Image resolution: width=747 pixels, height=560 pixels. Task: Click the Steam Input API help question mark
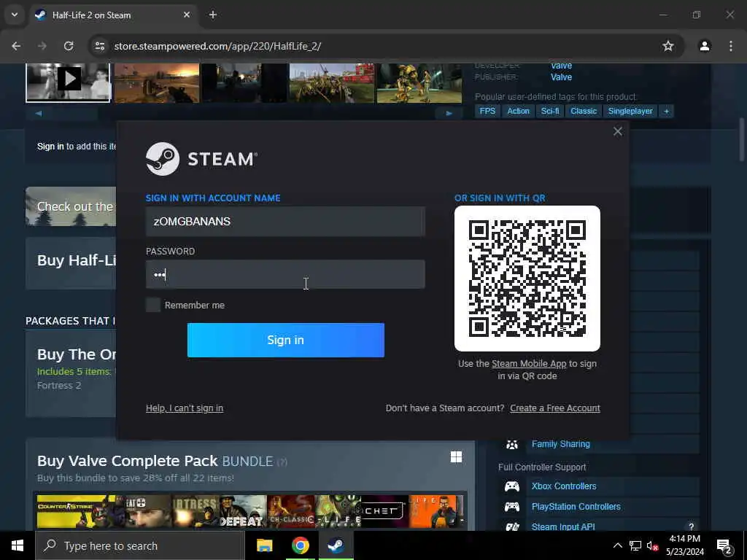691,526
